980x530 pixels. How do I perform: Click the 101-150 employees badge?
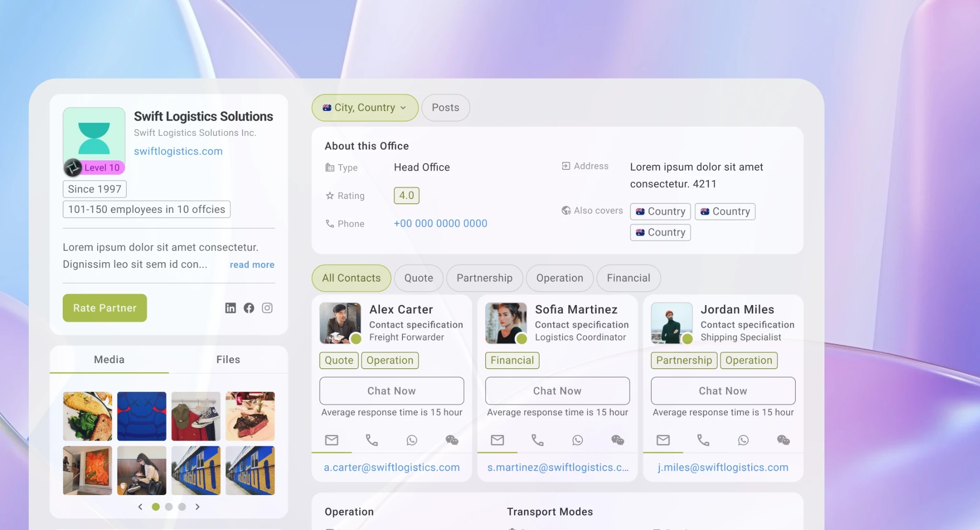(x=146, y=210)
